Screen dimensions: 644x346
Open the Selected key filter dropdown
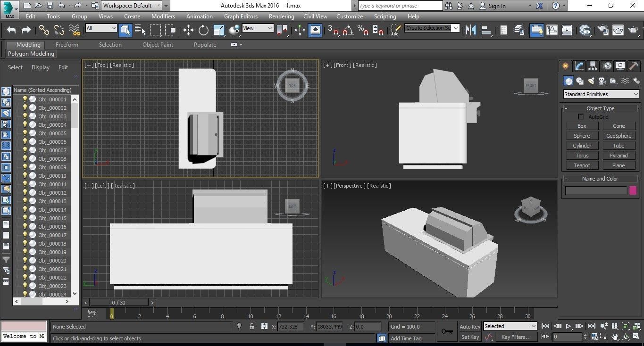510,326
